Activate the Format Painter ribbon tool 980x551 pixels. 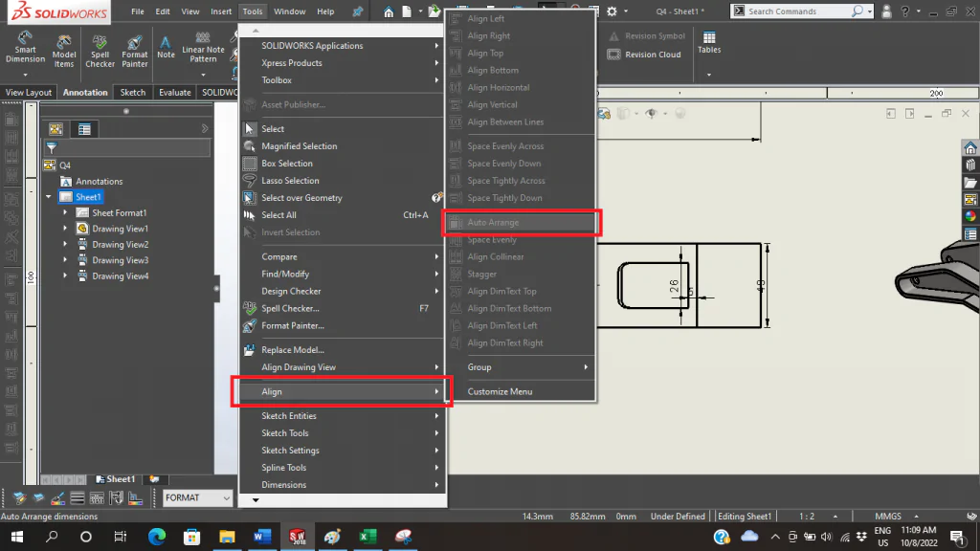[x=134, y=50]
